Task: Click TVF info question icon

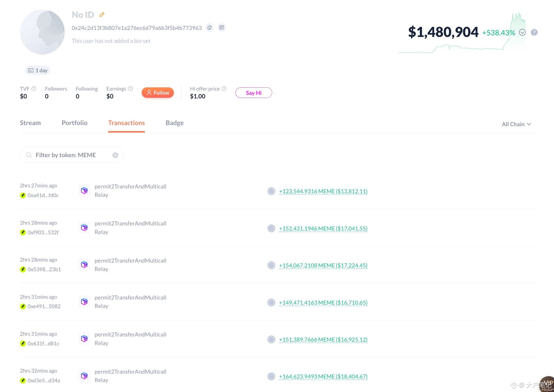Action: click(x=34, y=89)
